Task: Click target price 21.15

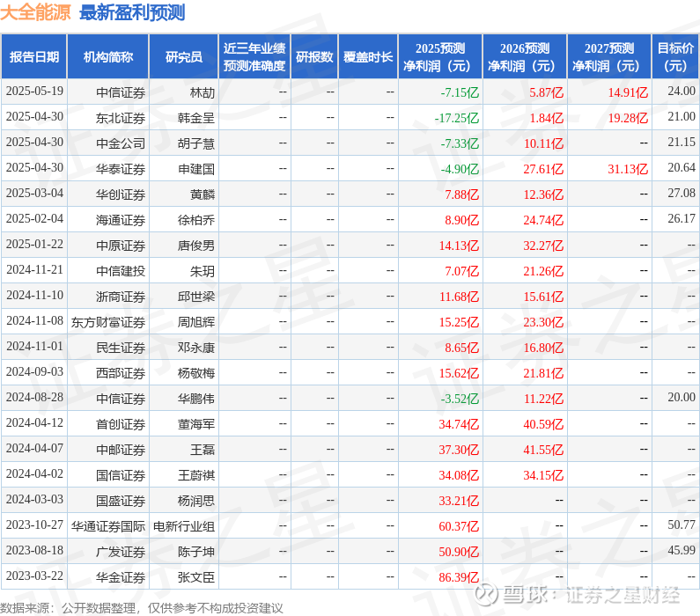Action: (682, 142)
